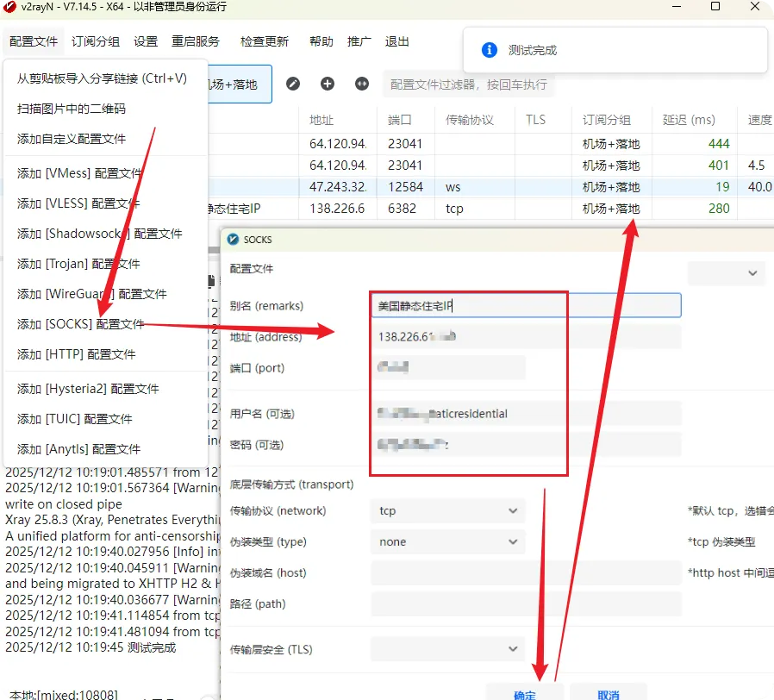Click the 别名 (remarks) input field
This screenshot has height=700, width=774.
[x=527, y=305]
